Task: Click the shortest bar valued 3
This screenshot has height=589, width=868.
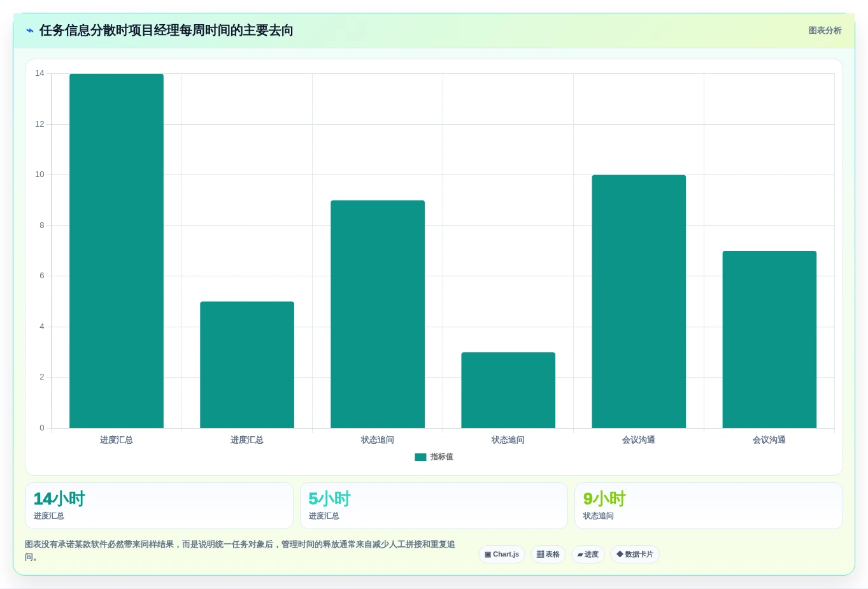Action: pyautogui.click(x=508, y=390)
